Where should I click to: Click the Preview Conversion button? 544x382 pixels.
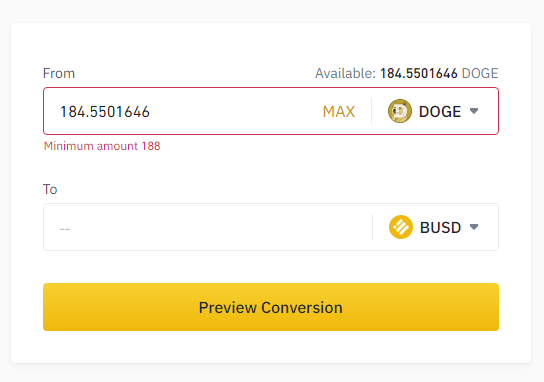(271, 307)
